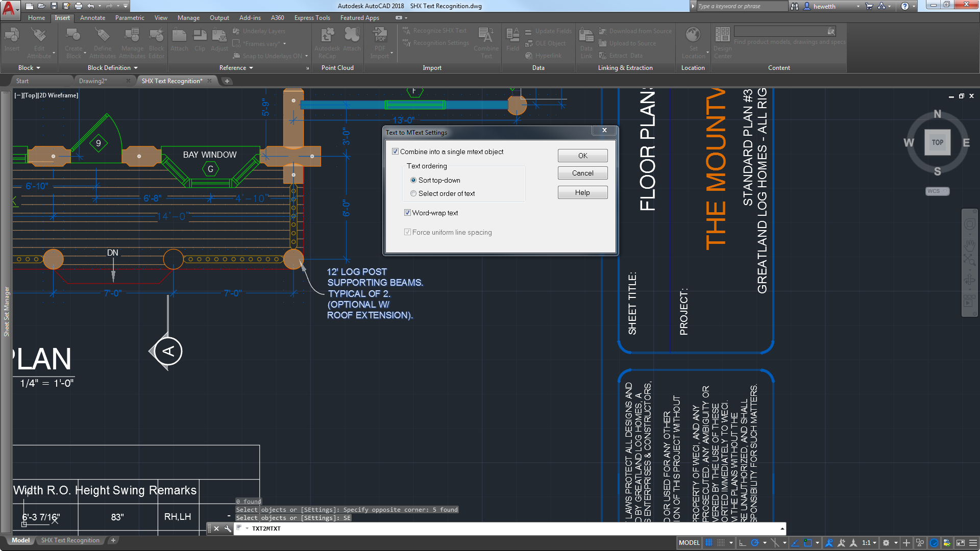This screenshot has height=551, width=980.
Task: Click the Customization menu icon in status bar
Action: click(x=973, y=543)
